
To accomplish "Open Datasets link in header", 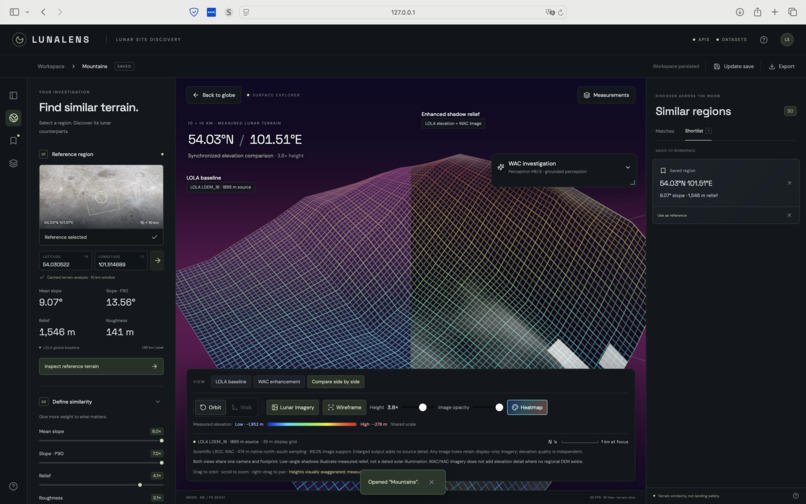I will tap(731, 40).
